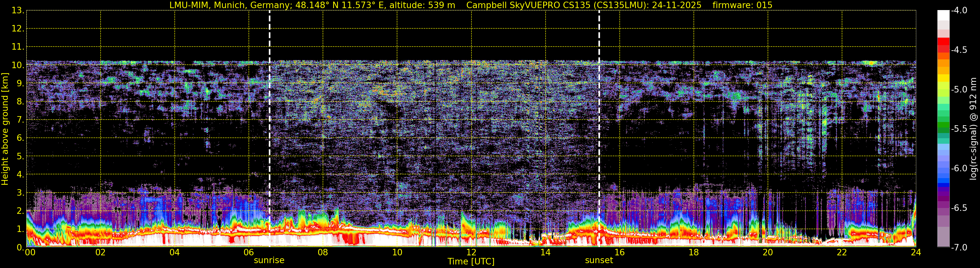The image size is (980, 268).
Task: Click the 'LMU-MIM, Munich, Germany' title text
Action: [230, 5]
